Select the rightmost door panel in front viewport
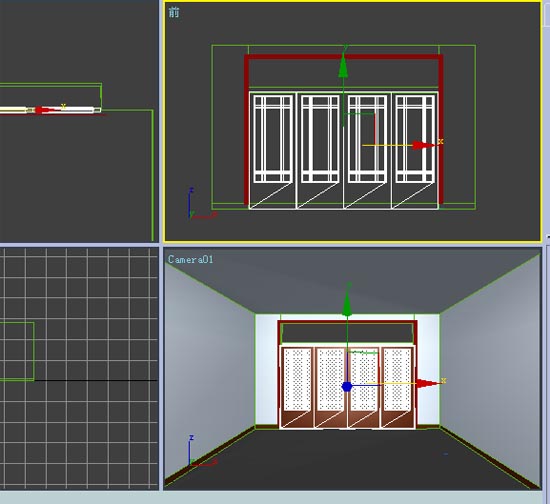The height and width of the screenshot is (504, 550). pyautogui.click(x=415, y=150)
